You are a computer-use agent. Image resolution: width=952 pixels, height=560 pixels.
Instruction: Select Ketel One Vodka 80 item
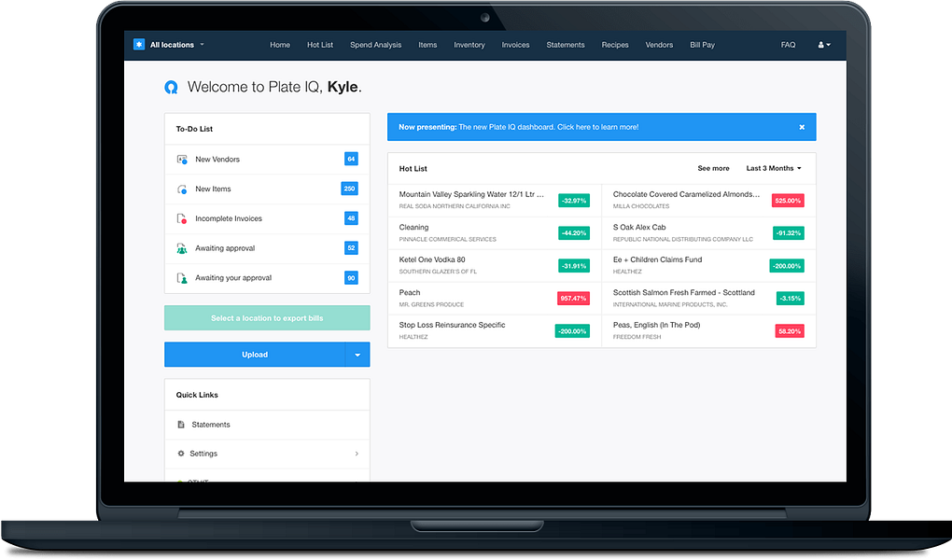click(x=495, y=265)
